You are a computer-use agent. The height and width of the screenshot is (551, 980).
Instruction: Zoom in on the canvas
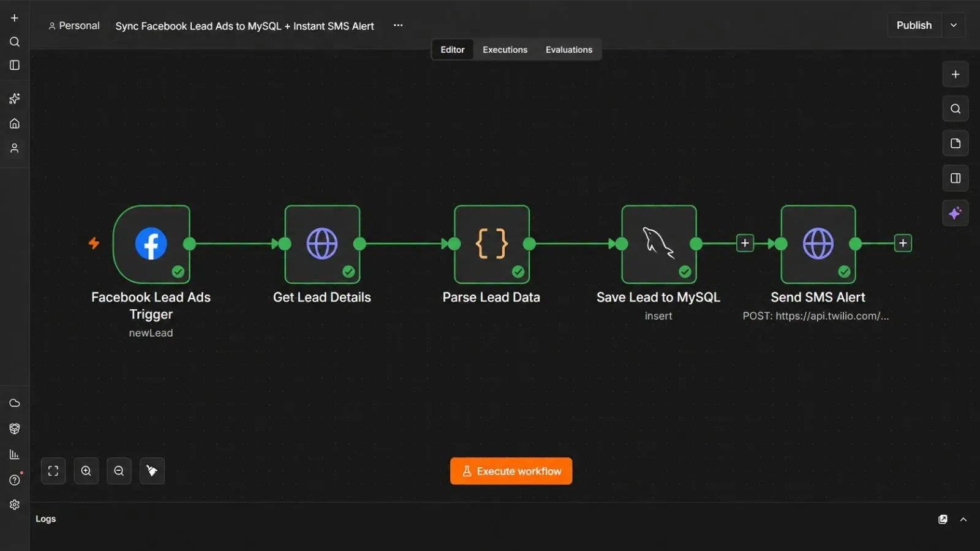[86, 471]
